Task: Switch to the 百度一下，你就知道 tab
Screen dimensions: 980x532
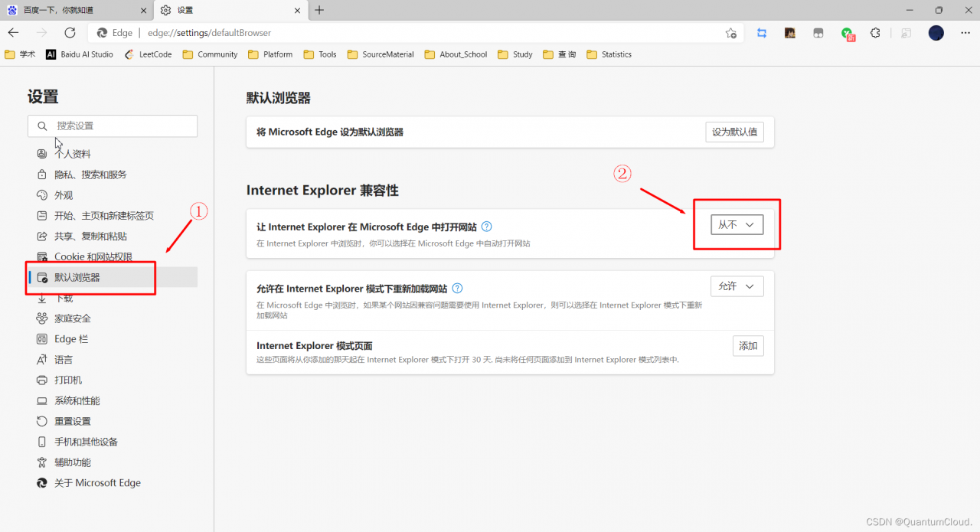Action: coord(77,11)
